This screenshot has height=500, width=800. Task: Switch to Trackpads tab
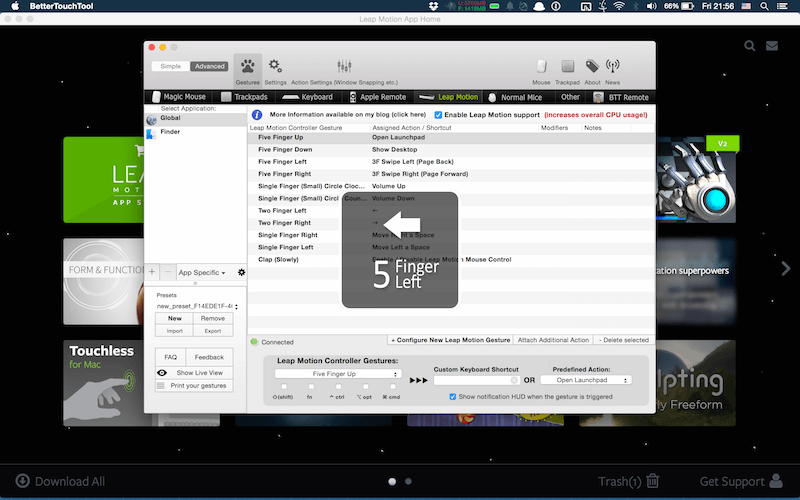[244, 97]
